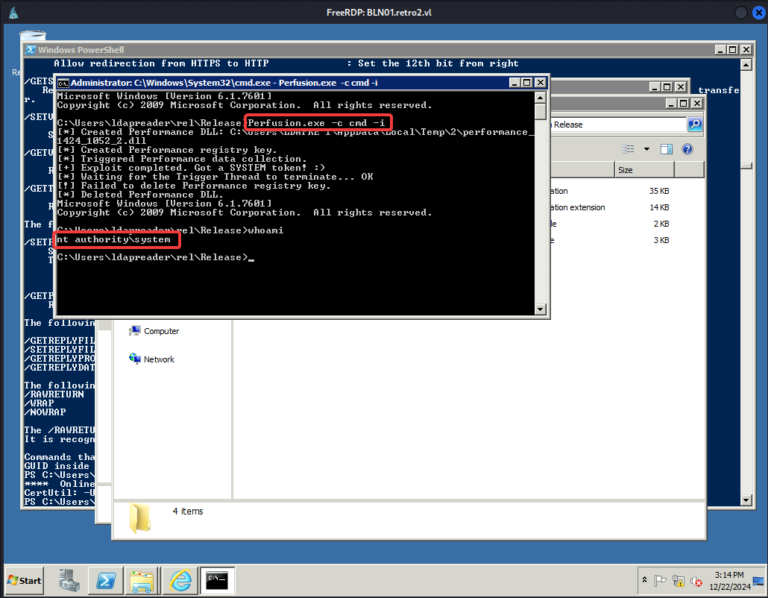Click the FreeRDP title bar app icon
Screen dimensions: 768x598
13,13
